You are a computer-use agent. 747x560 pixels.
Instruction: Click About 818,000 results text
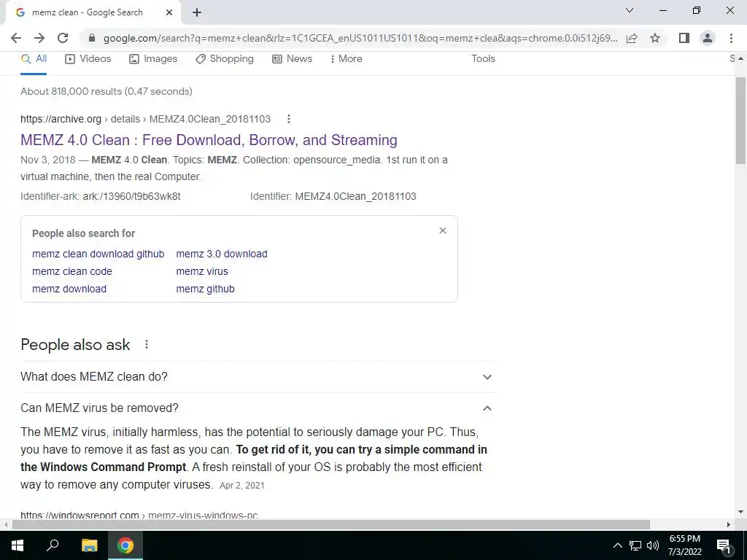pyautogui.click(x=107, y=91)
